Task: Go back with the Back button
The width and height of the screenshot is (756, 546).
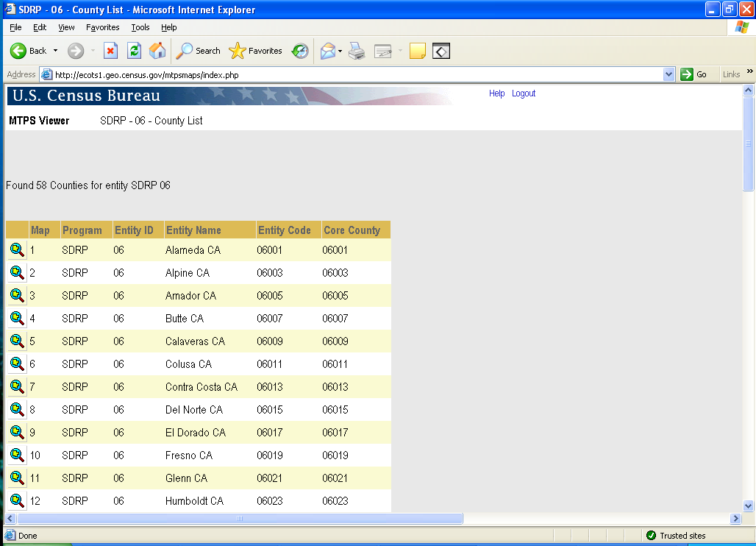Action: click(x=28, y=51)
